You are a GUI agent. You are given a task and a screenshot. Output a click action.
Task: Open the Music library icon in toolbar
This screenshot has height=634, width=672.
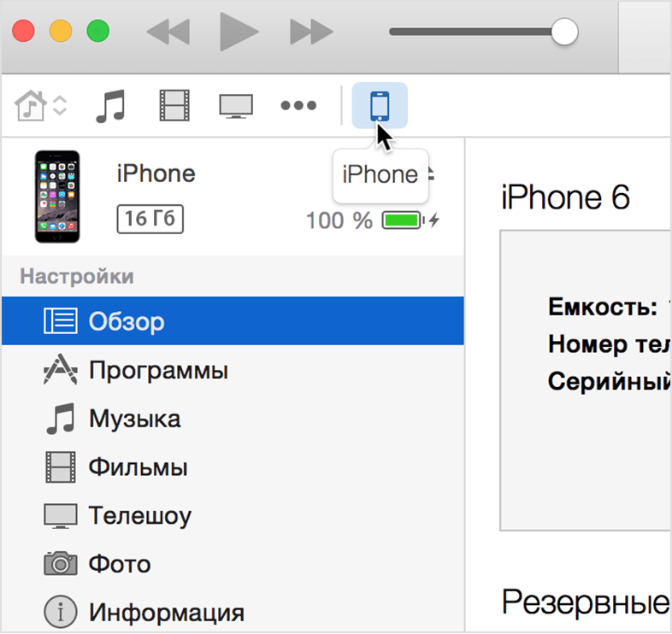(x=110, y=106)
